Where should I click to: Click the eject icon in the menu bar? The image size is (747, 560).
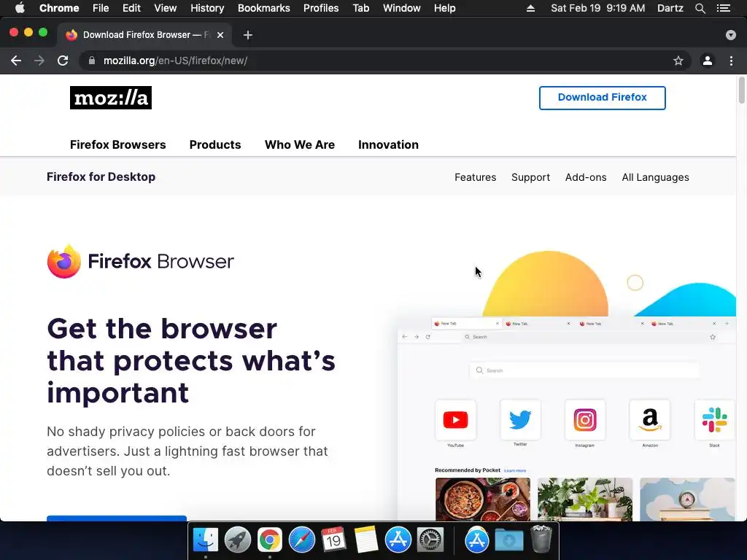click(x=530, y=8)
